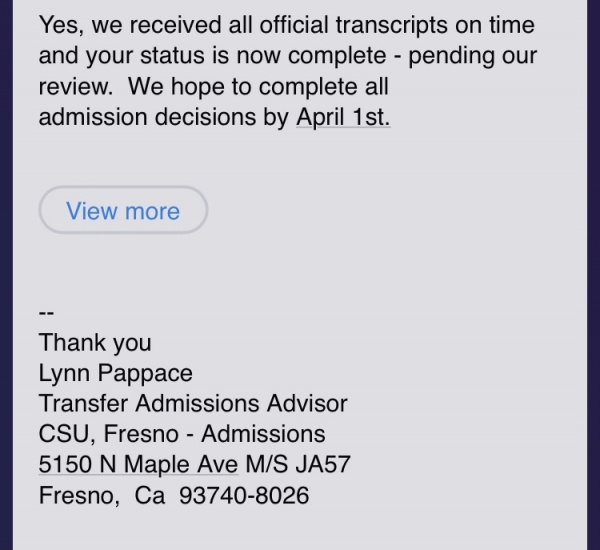600x550 pixels.
Task: Click the dark purple right border strip
Action: coord(593,275)
